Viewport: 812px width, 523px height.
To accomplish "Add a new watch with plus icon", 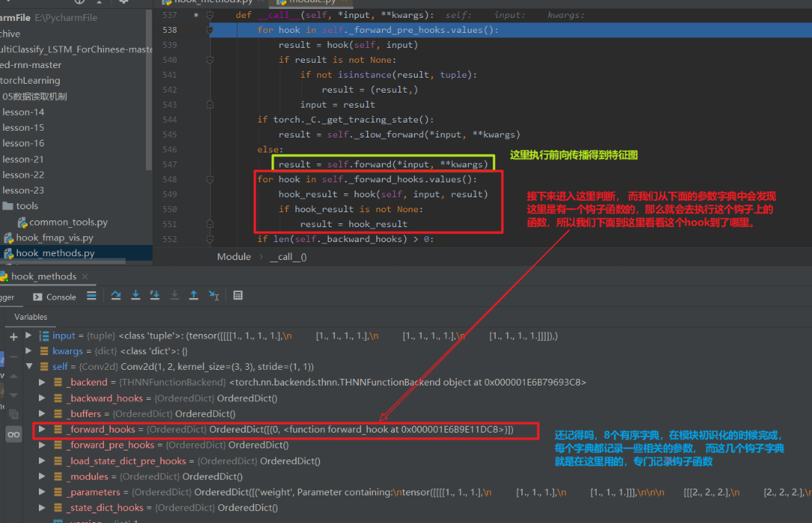I will pos(13,337).
